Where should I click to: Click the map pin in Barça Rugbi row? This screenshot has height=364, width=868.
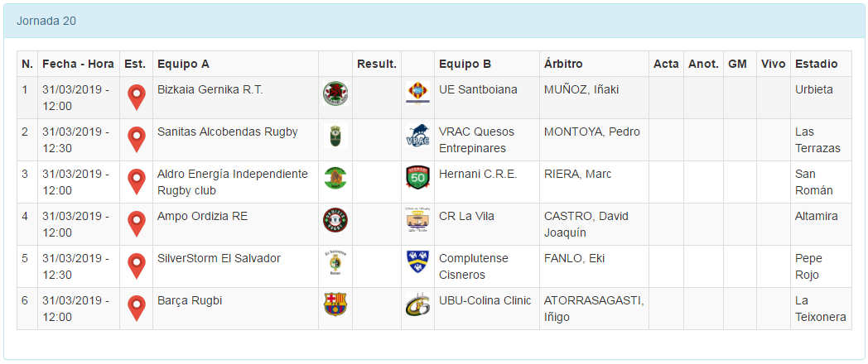click(137, 309)
